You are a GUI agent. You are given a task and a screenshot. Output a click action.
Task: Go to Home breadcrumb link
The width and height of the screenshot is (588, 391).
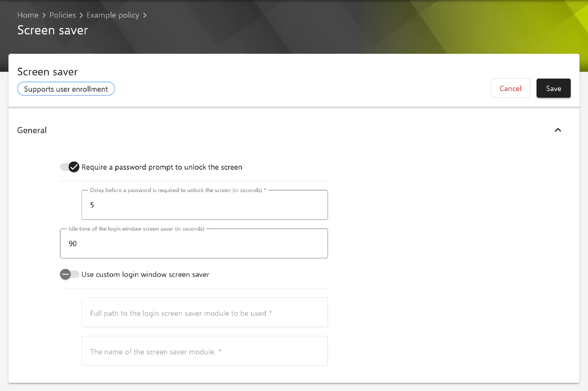[28, 15]
